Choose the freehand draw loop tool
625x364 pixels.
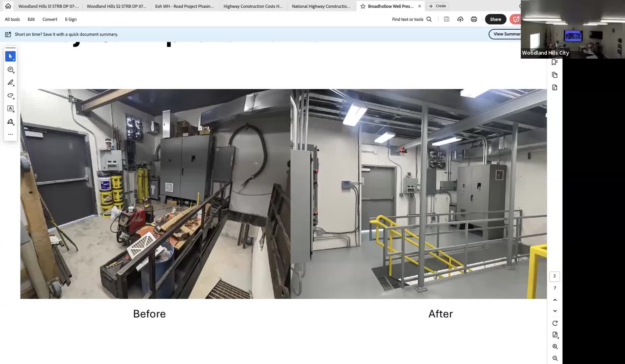click(10, 96)
